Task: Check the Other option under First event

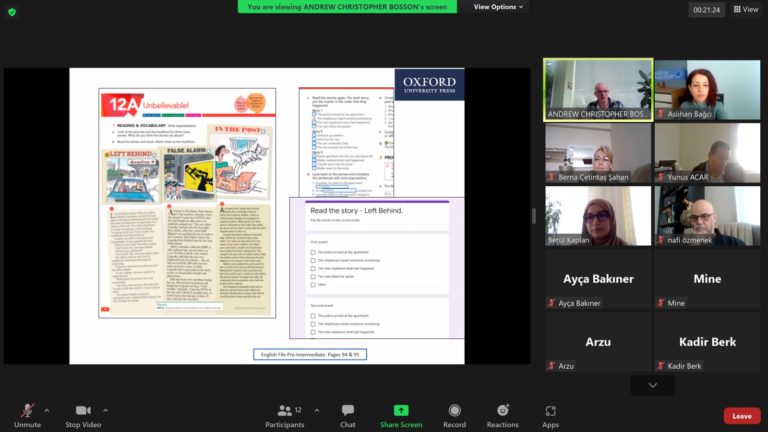Action: [x=313, y=285]
